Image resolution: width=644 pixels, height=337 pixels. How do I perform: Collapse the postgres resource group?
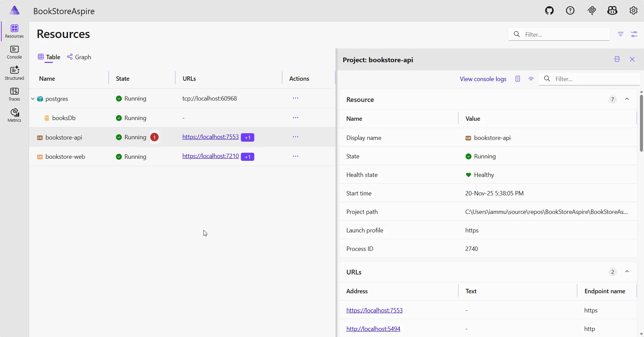click(33, 99)
